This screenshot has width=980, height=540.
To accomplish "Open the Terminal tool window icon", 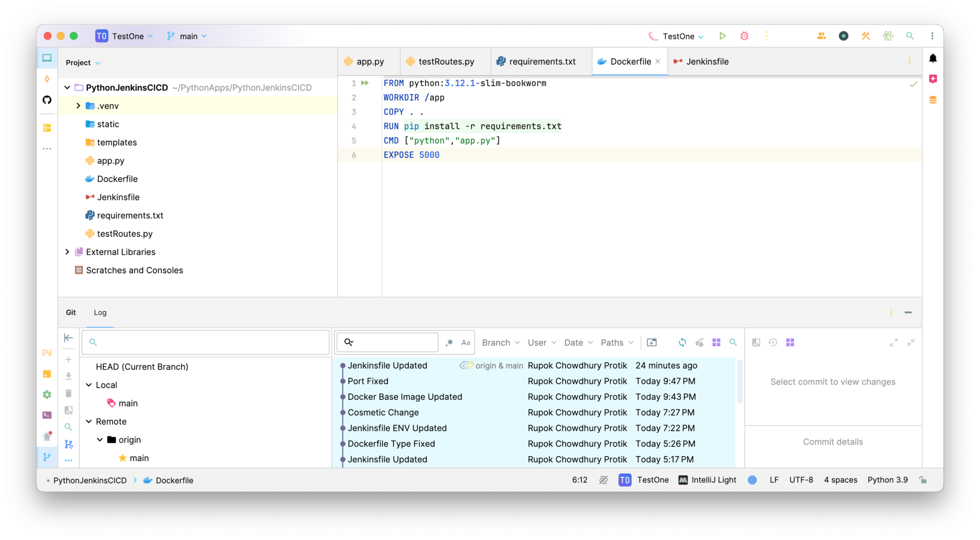I will point(47,415).
